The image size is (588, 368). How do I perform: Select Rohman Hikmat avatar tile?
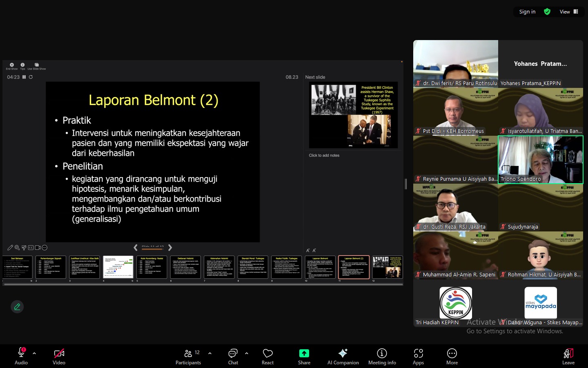click(541, 255)
